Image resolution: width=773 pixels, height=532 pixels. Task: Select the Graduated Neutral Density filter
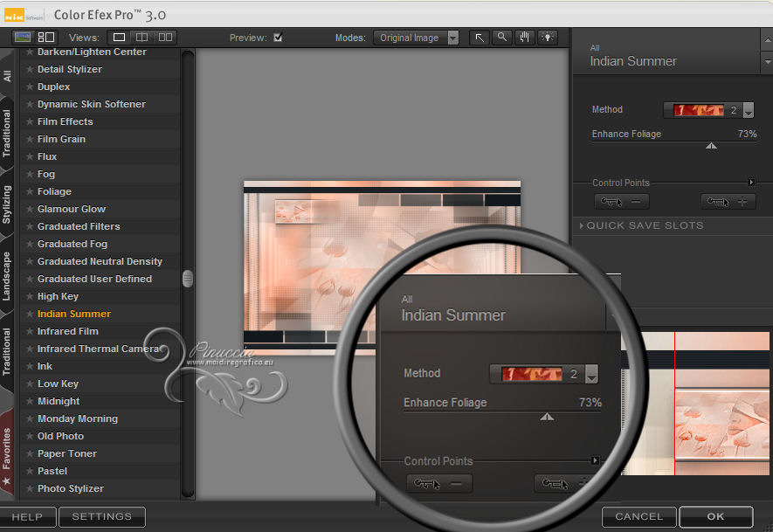coord(100,261)
